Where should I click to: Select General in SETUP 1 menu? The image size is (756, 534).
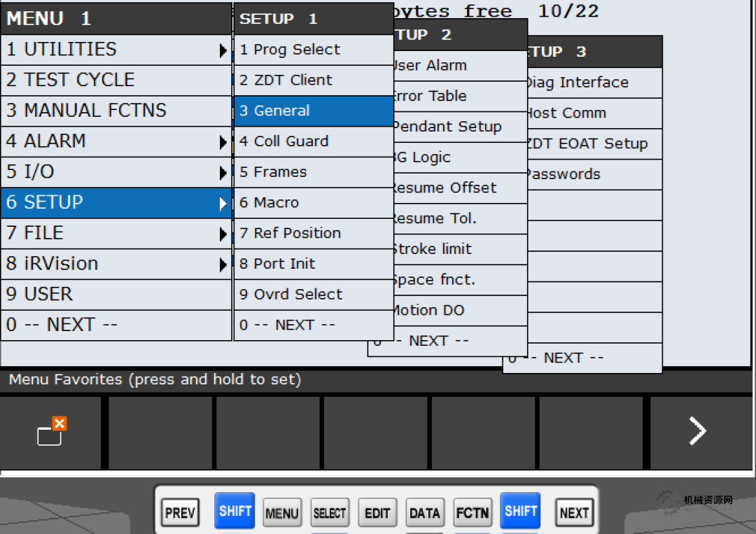313,111
